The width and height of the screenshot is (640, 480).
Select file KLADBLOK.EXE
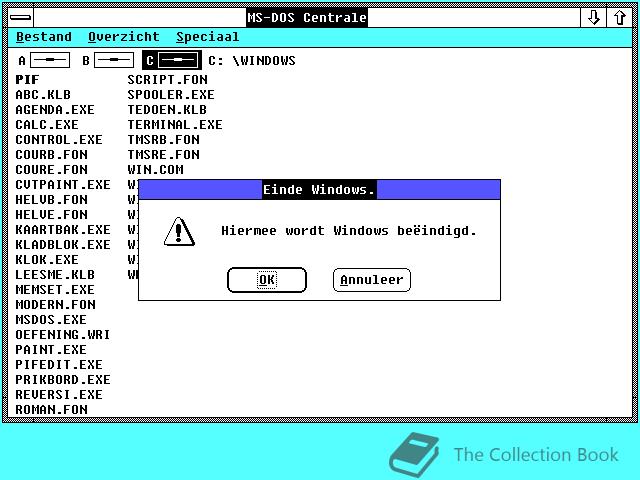[x=63, y=244]
